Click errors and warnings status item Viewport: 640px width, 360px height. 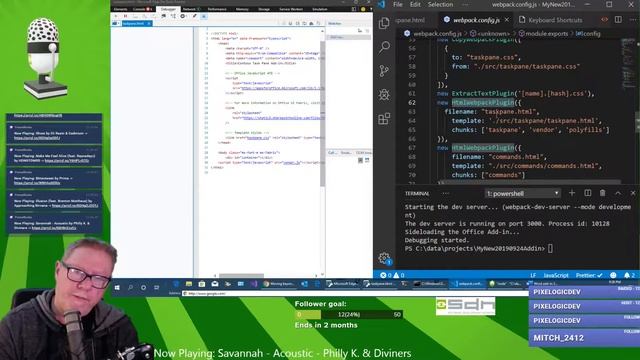392,275
